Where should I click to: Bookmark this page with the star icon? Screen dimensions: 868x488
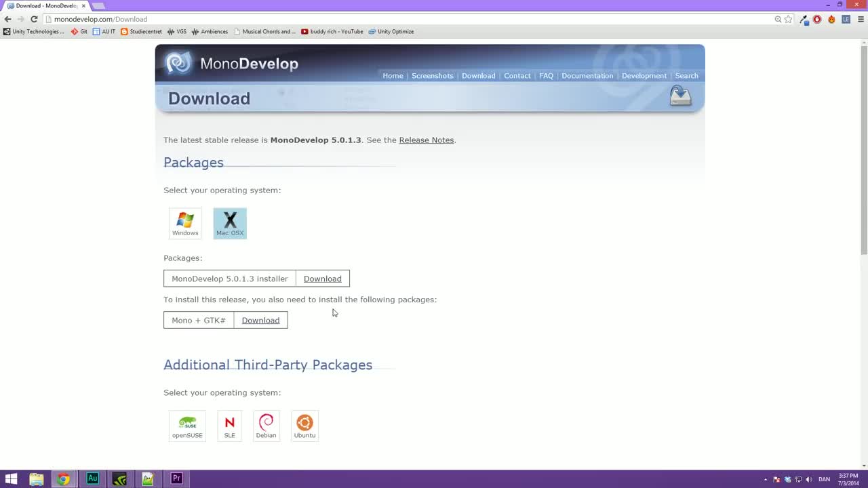[x=788, y=19]
